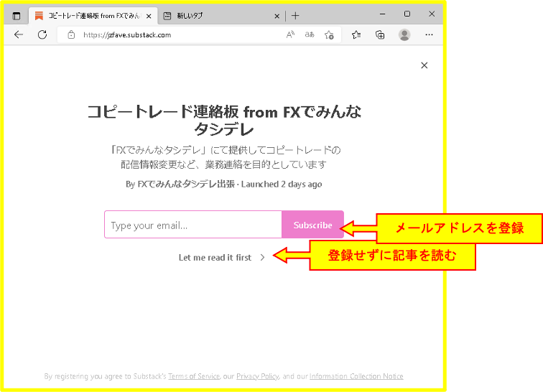This screenshot has height=392, width=543.
Task: Open the Information Collection Notice link
Action: [356, 376]
